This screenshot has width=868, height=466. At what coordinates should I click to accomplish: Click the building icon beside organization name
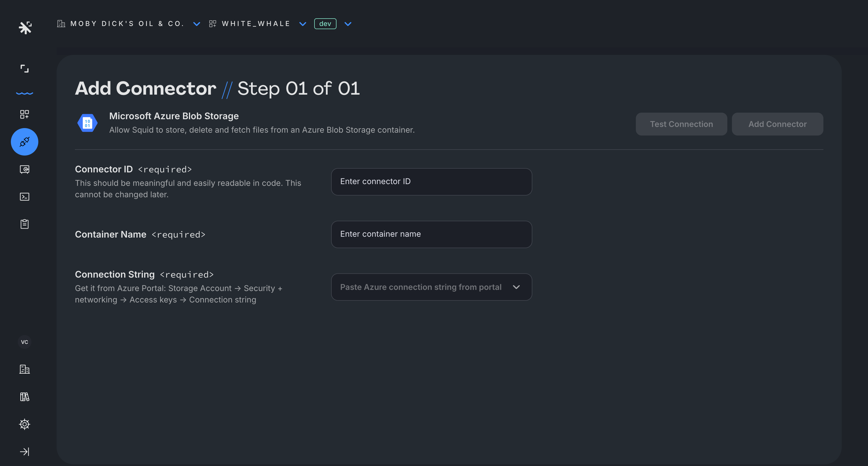pyautogui.click(x=61, y=24)
